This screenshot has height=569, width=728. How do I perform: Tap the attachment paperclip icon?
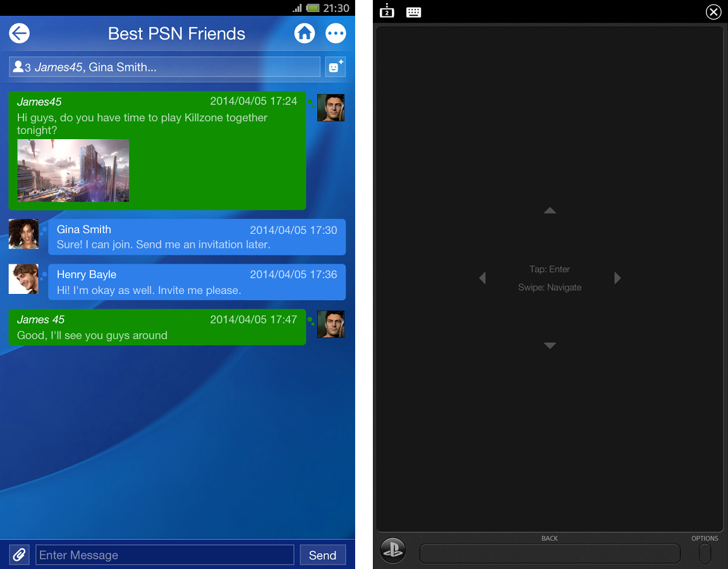click(x=19, y=554)
